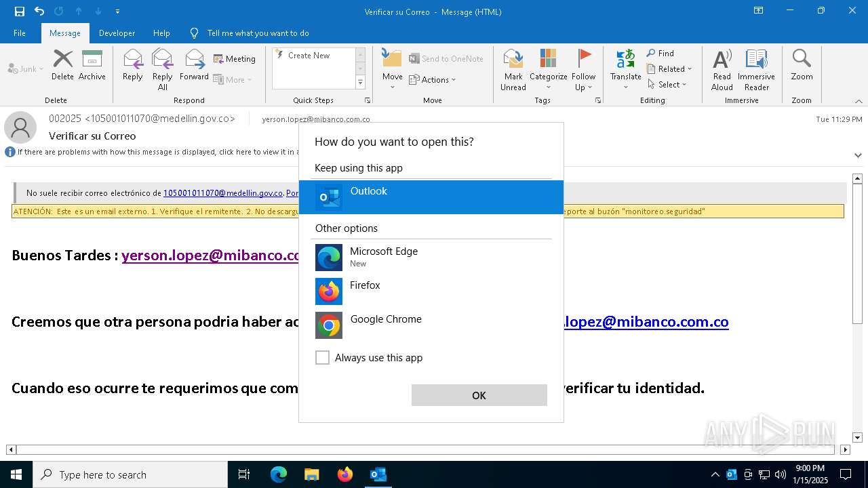Image resolution: width=868 pixels, height=488 pixels.
Task: Open Immersive Reader
Action: pyautogui.click(x=756, y=69)
